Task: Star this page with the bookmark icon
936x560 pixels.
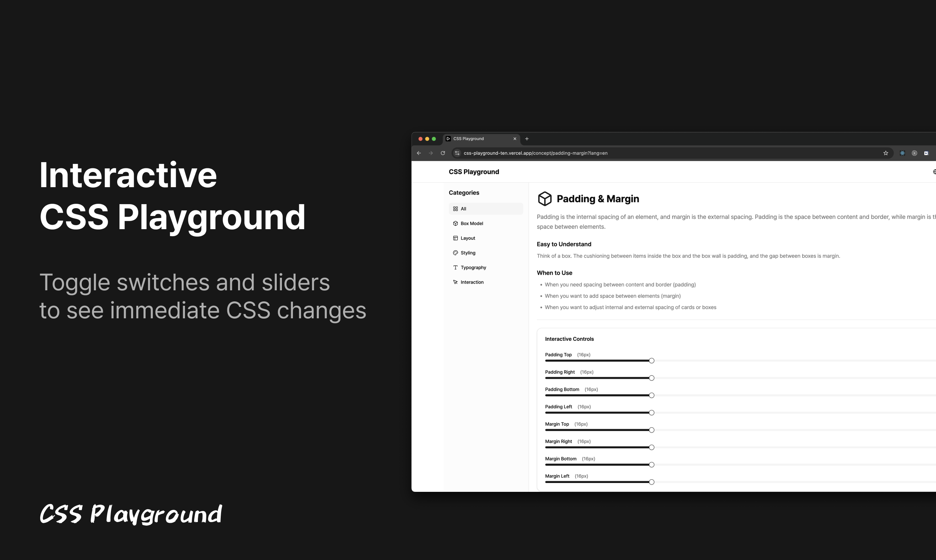Action: 886,153
